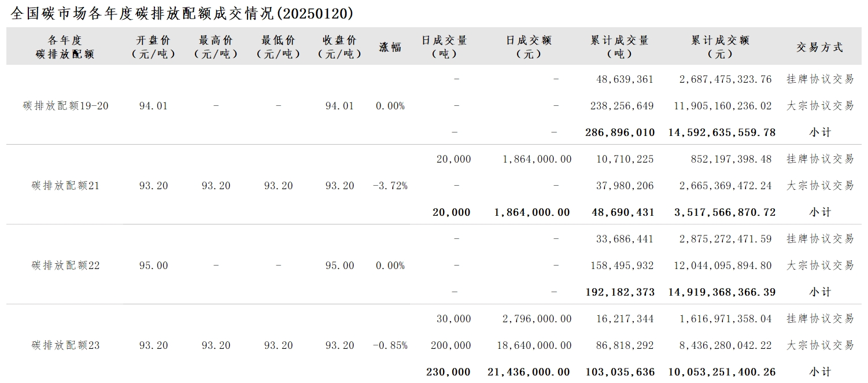Viewport: 868px width, 383px height.
Task: Select the -0.85% change value
Action: [390, 345]
